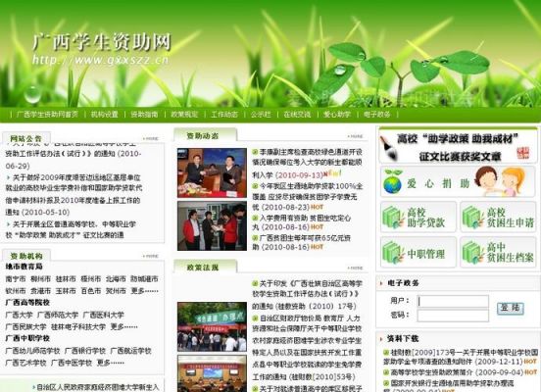Open policy item 桂教资助〔2010〕17号
The height and width of the screenshot is (392, 541).
click(x=307, y=295)
